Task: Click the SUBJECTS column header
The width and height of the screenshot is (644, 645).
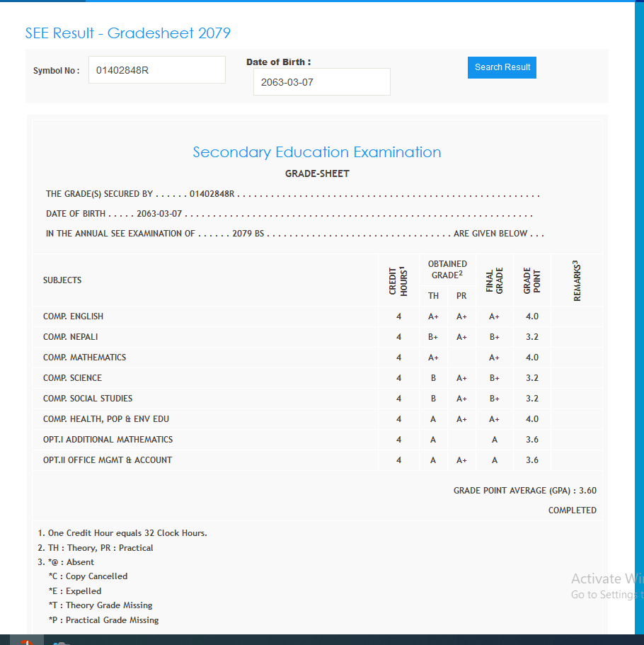Action: (62, 280)
